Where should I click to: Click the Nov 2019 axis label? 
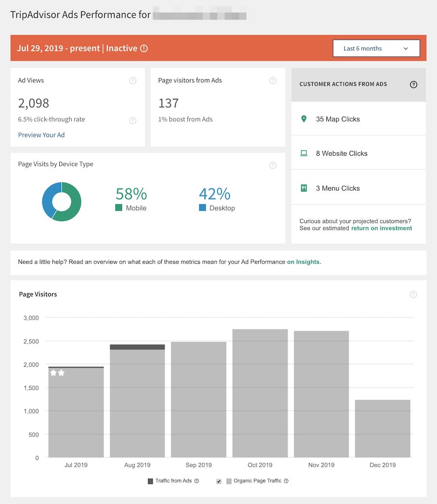click(x=321, y=465)
